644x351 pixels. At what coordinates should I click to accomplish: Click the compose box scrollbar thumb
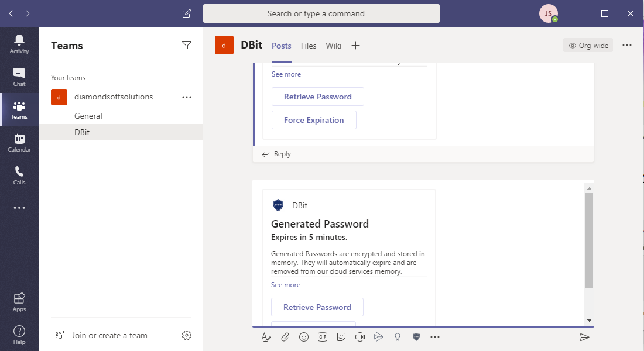tap(589, 240)
